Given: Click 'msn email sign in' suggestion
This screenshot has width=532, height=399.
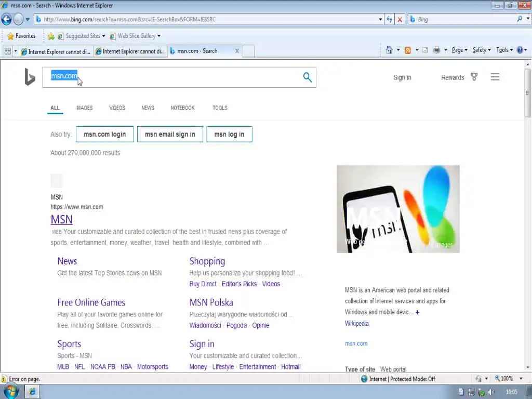Looking at the screenshot, I should coord(170,135).
